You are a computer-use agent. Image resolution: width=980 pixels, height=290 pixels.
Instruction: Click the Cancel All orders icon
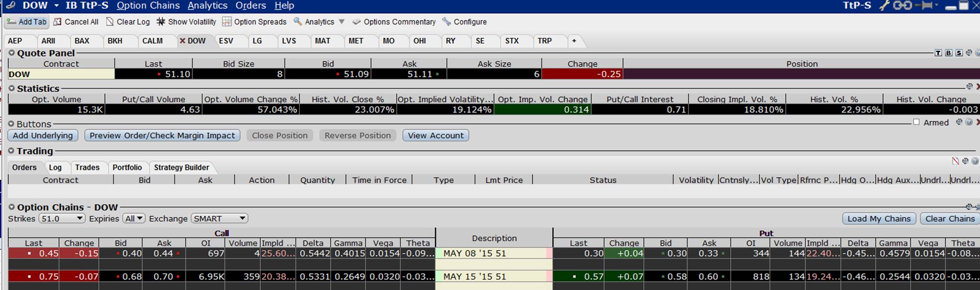pyautogui.click(x=58, y=22)
